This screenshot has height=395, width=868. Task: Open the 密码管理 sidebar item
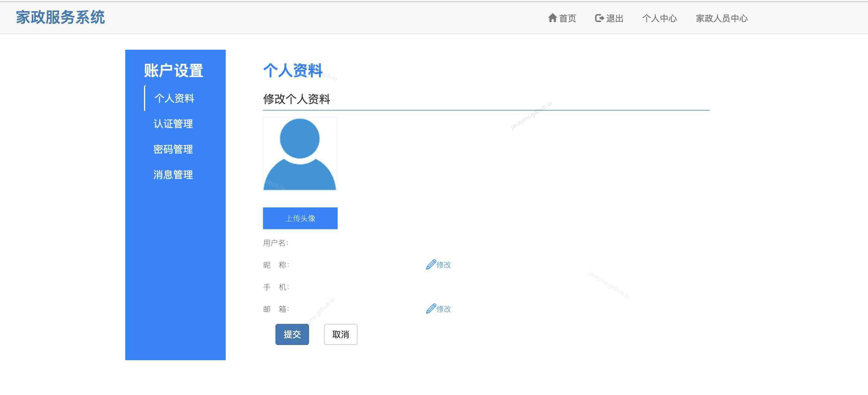click(173, 149)
